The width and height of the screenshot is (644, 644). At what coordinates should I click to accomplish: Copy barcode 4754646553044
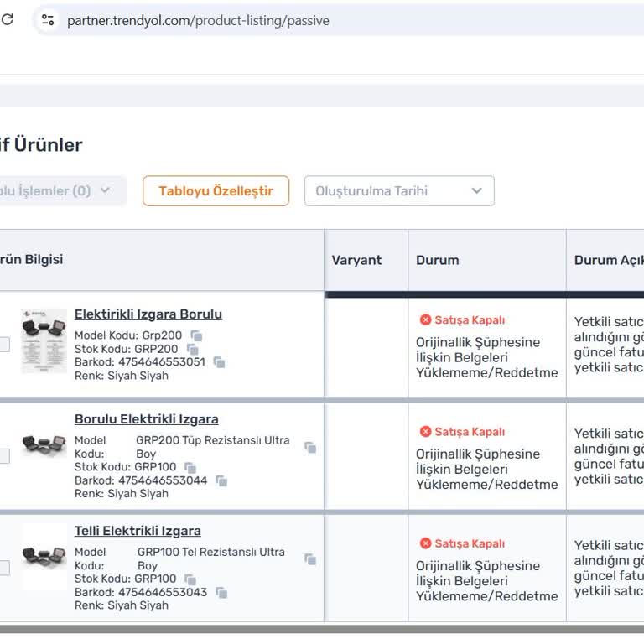pyautogui.click(x=221, y=481)
